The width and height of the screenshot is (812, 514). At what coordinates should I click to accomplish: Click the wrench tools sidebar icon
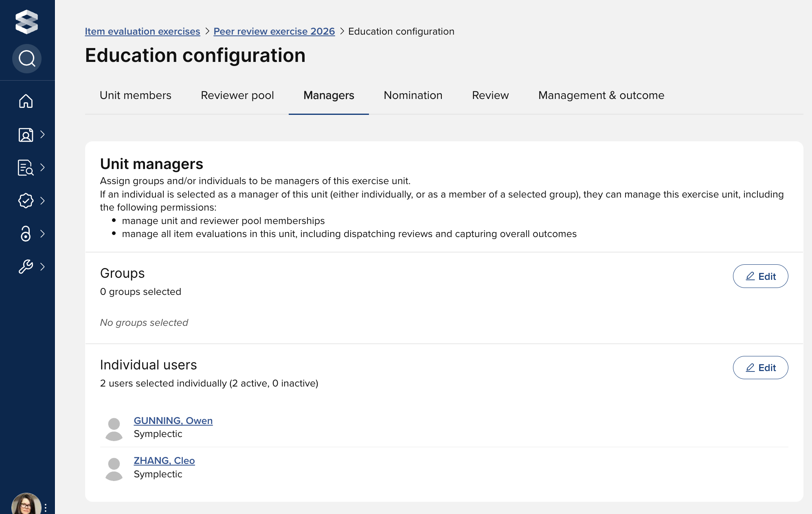(26, 266)
